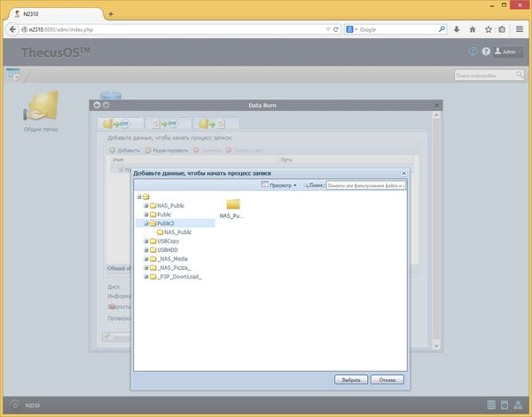The image size is (532, 417).
Task: Click the file filter search field
Action: point(365,185)
